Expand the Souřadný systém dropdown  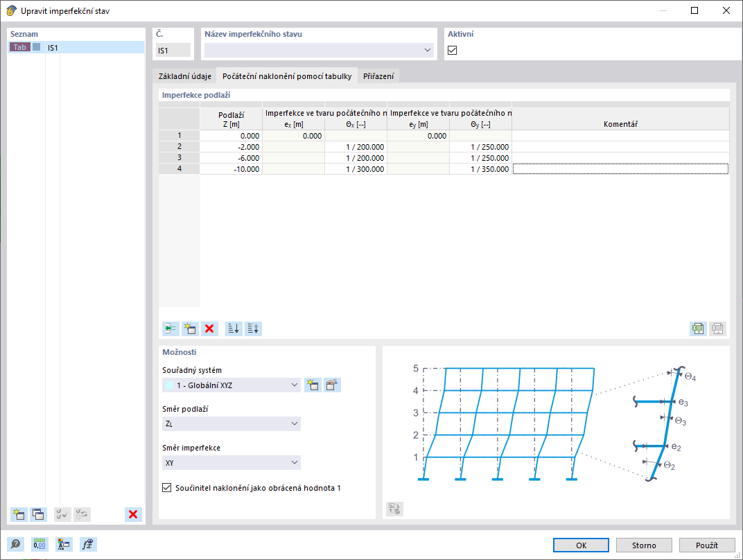pyautogui.click(x=231, y=385)
